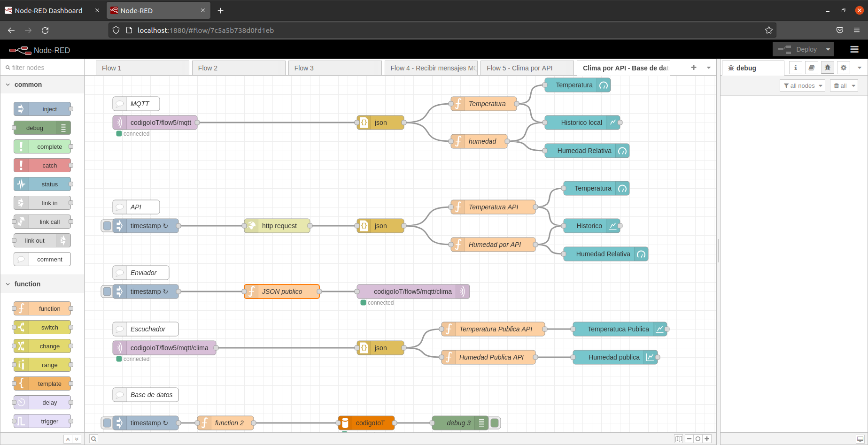Viewport: 868px width, 445px height.
Task: Add a new flow with the plus button
Action: pyautogui.click(x=693, y=68)
